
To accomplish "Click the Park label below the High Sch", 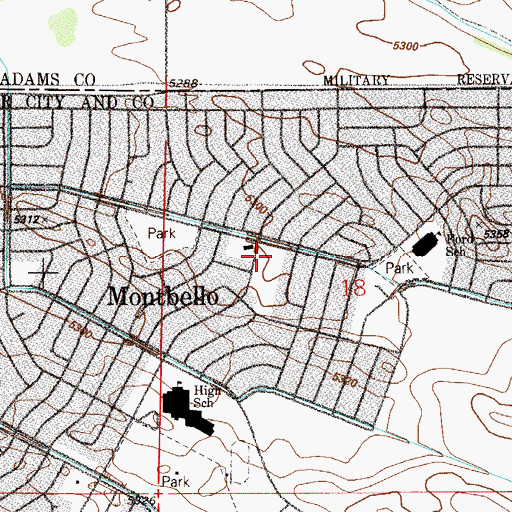I will click(x=175, y=482).
